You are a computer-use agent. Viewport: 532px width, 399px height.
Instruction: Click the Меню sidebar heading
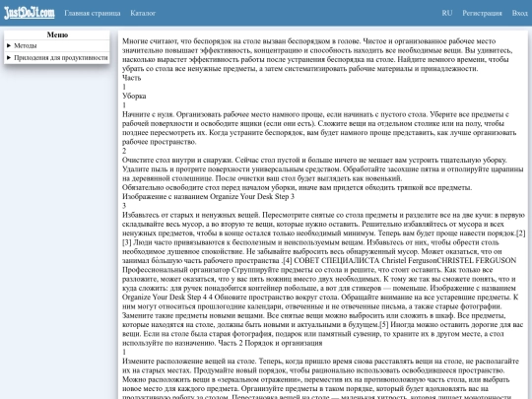point(57,34)
